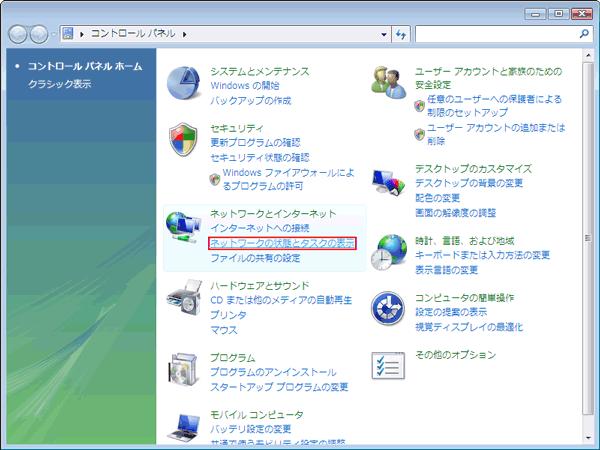Viewport: 600px width, 450px height.
Task: Open the バックアップの作成 link
Action: [x=251, y=101]
